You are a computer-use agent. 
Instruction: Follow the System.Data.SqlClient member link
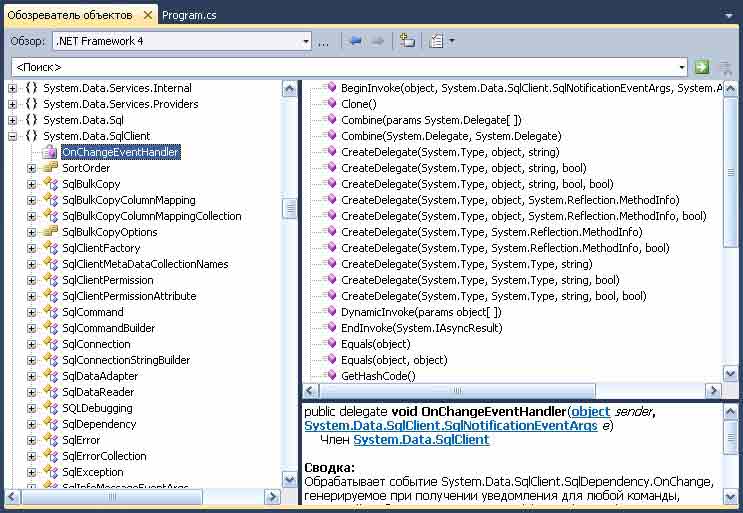421,440
